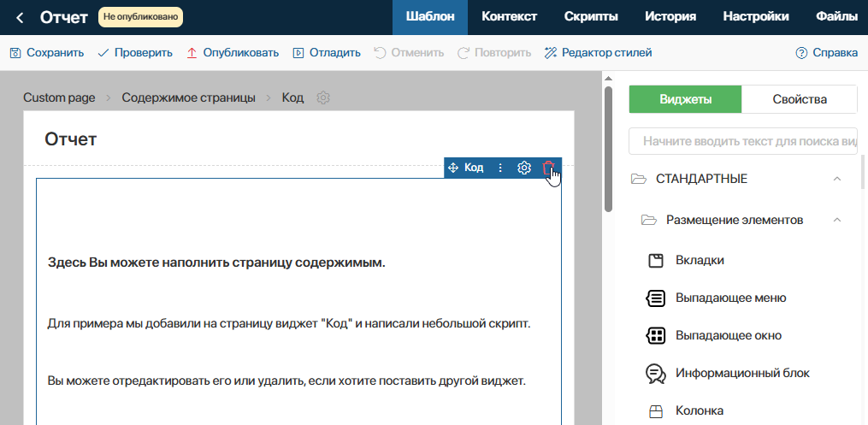Click scrollbar up arrow above canvas
868x425 pixels.
click(x=608, y=79)
